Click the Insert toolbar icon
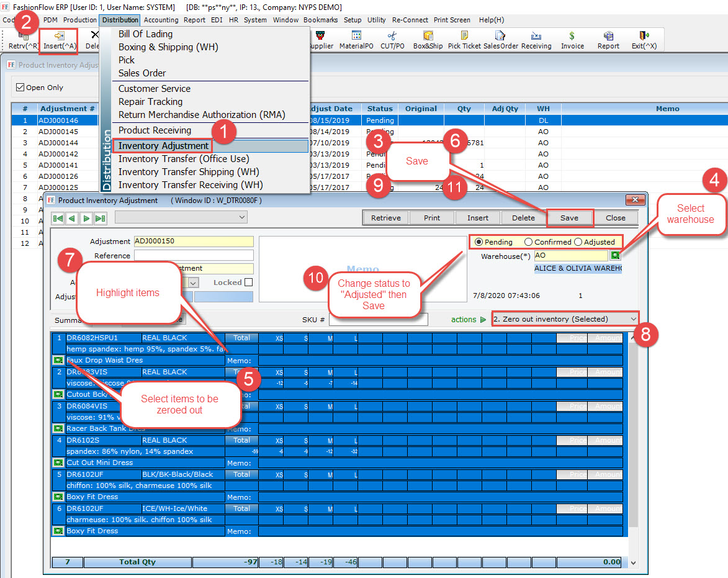728x578 pixels. tap(60, 40)
